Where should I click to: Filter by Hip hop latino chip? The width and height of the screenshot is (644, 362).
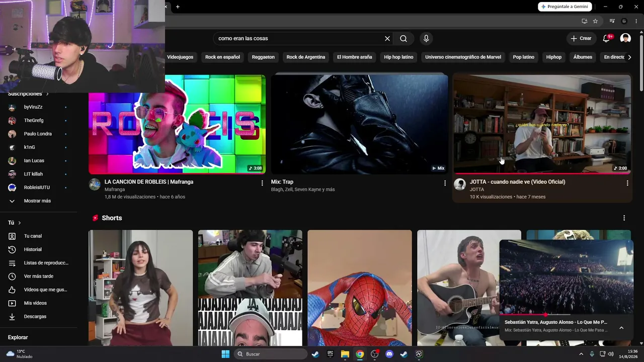[x=398, y=57]
